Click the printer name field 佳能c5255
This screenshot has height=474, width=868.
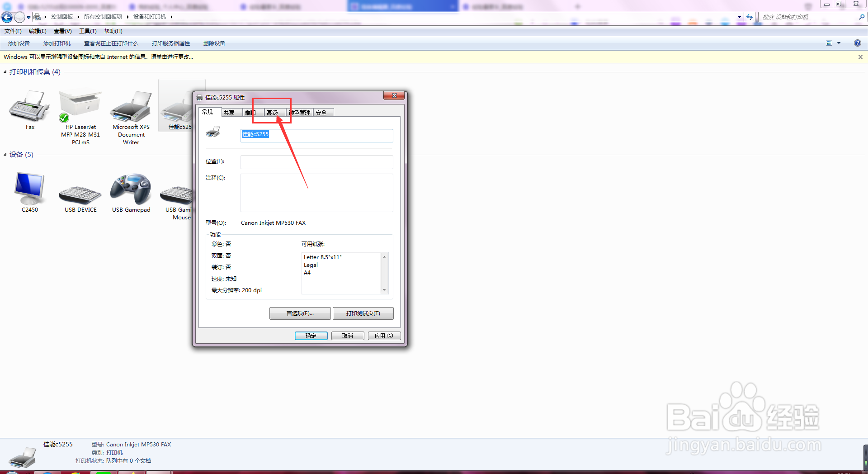[317, 135]
